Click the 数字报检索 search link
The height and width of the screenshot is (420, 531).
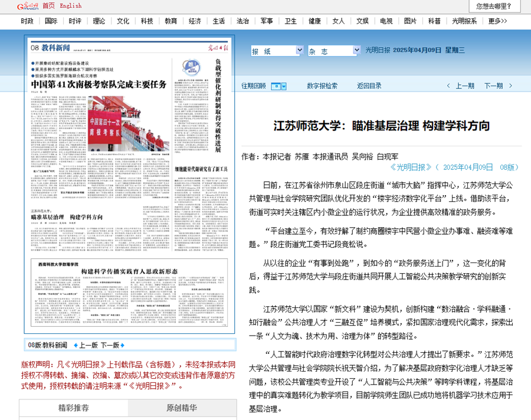pos(322,86)
